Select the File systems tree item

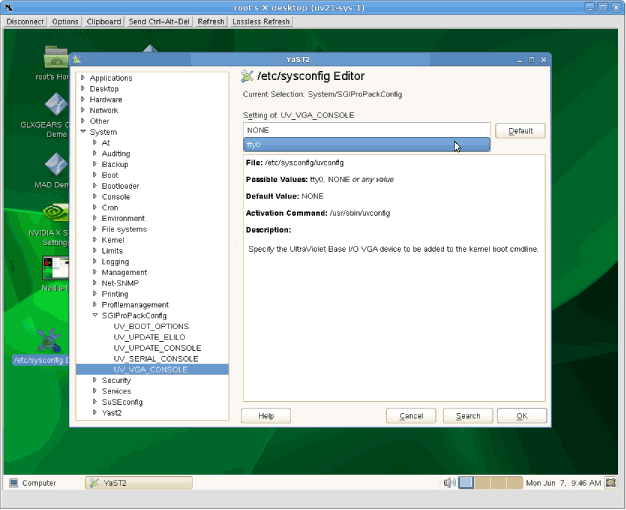[124, 229]
